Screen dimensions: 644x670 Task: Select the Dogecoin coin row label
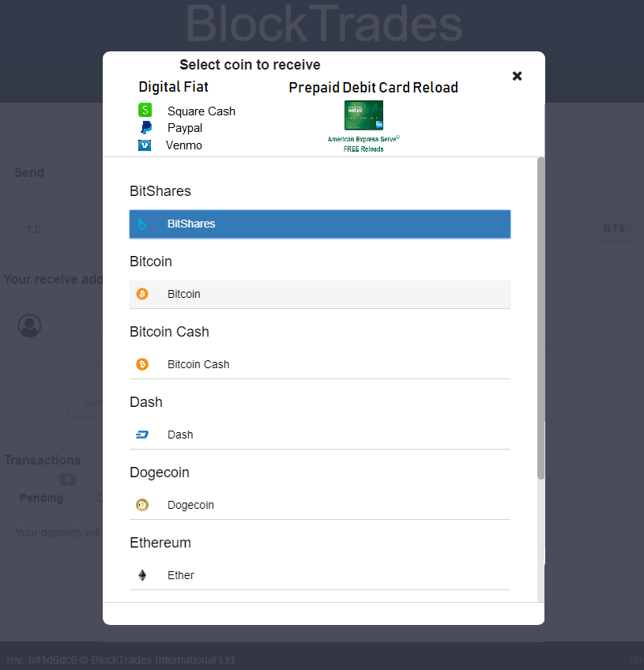pos(190,505)
